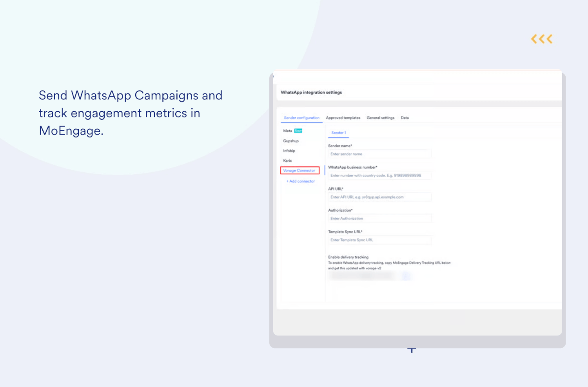Click into the API URL field
The width and height of the screenshot is (588, 387).
pos(379,197)
